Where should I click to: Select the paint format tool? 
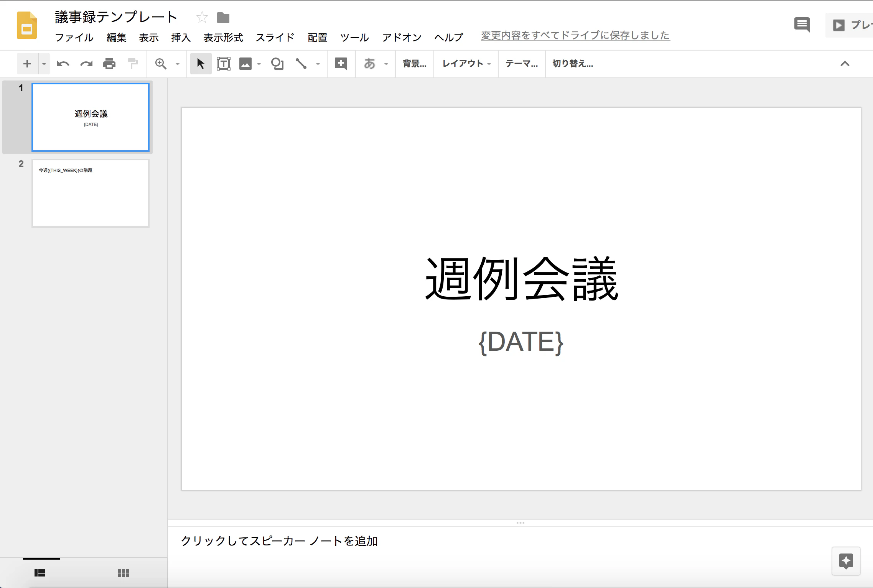(x=132, y=64)
